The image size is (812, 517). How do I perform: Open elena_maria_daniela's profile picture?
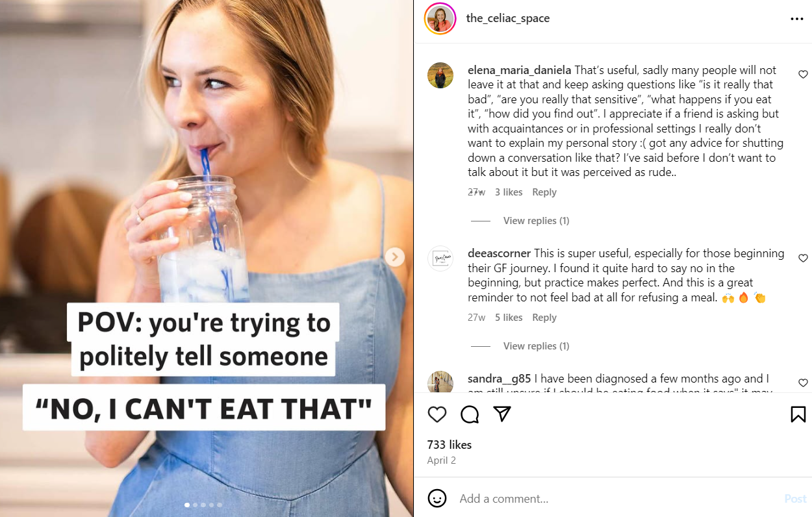440,75
